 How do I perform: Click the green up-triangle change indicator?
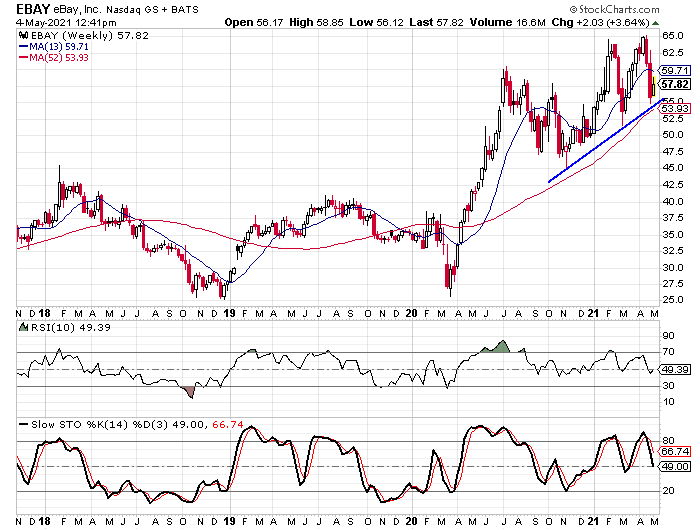[655, 23]
